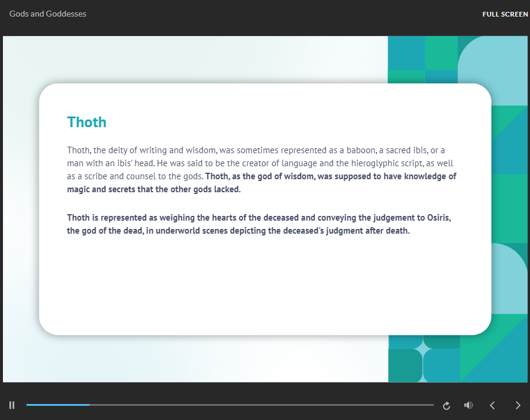Mute the presentation audio
Screen dimensions: 530x420
(x=468, y=405)
